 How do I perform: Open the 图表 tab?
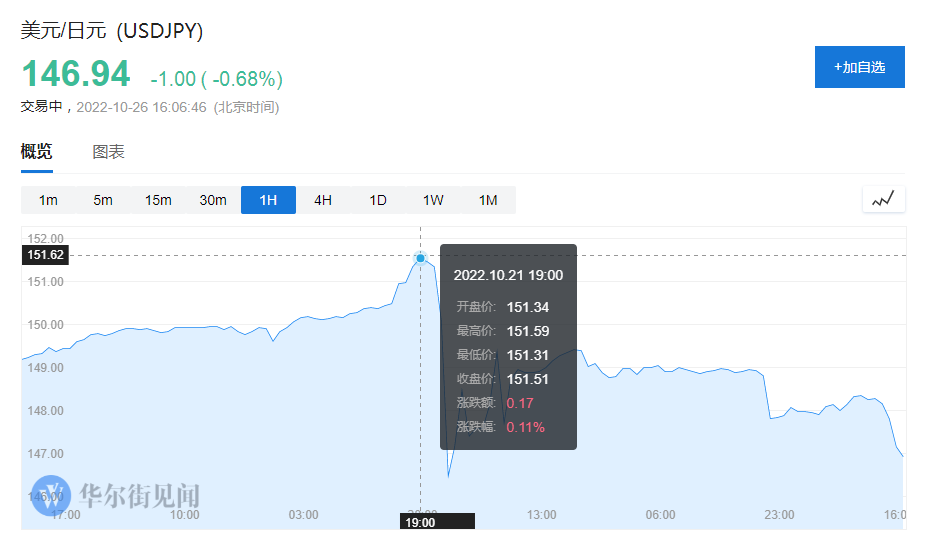click(x=108, y=152)
